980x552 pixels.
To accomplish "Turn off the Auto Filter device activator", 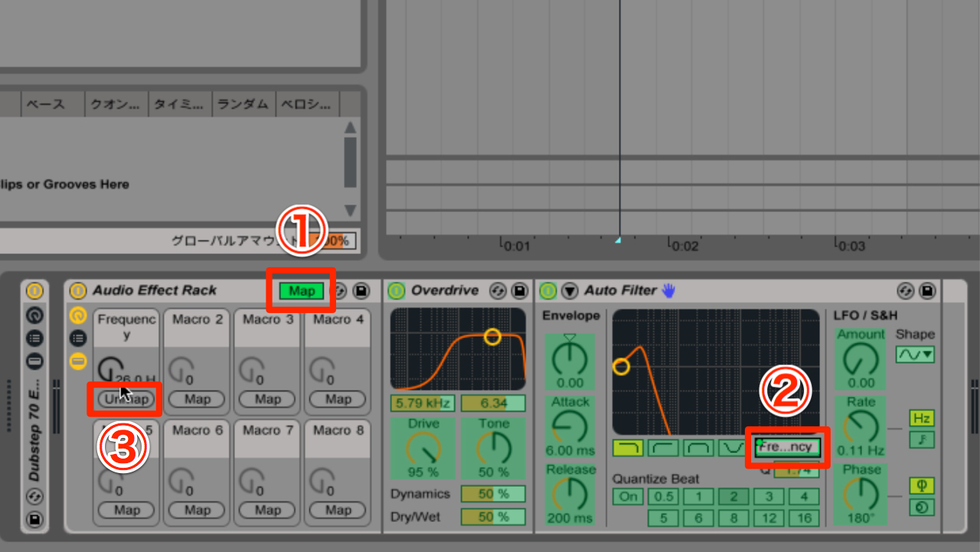I will 547,291.
